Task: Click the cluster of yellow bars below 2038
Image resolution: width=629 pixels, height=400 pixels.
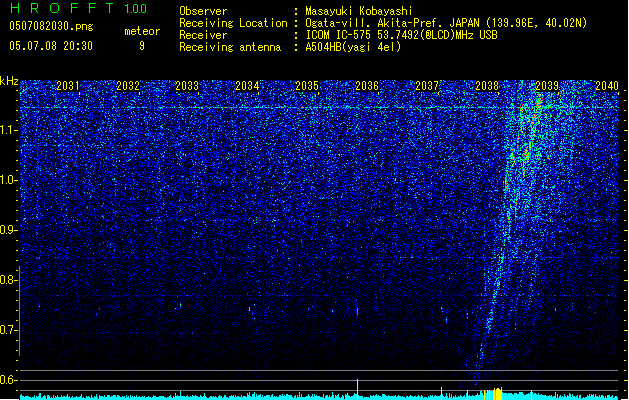Action: [x=493, y=394]
